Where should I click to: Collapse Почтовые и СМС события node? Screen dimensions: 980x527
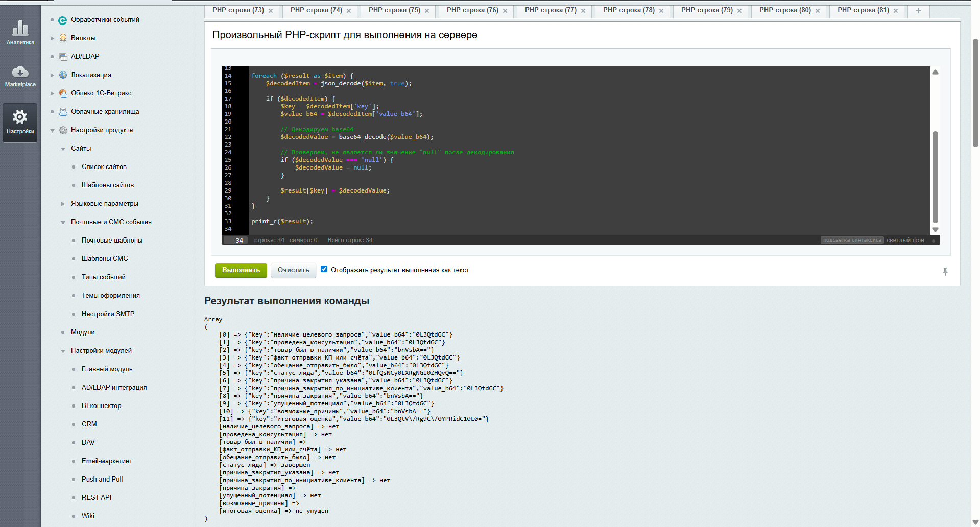click(x=63, y=222)
